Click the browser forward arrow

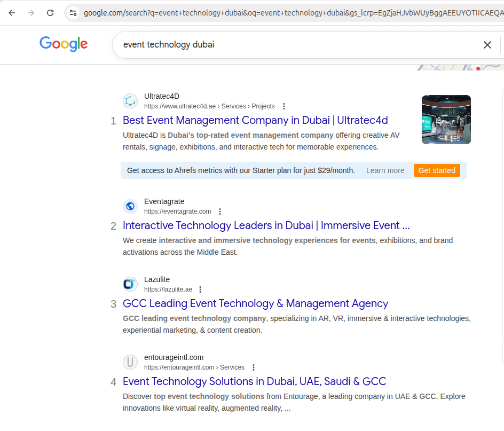coord(31,12)
